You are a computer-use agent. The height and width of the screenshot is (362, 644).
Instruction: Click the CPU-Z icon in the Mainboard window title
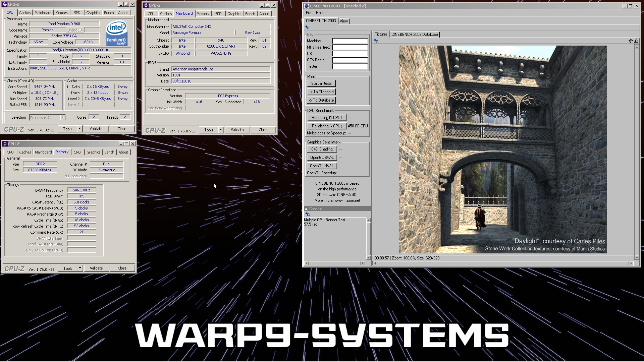pyautogui.click(x=146, y=5)
